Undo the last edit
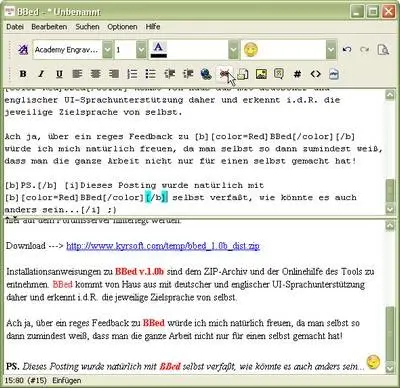The width and height of the screenshot is (400, 388). 347,50
